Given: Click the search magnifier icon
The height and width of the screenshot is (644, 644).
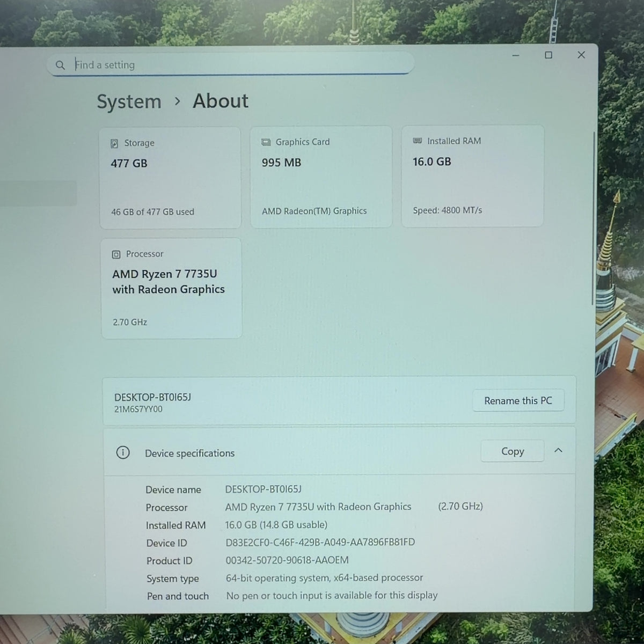Looking at the screenshot, I should point(60,65).
